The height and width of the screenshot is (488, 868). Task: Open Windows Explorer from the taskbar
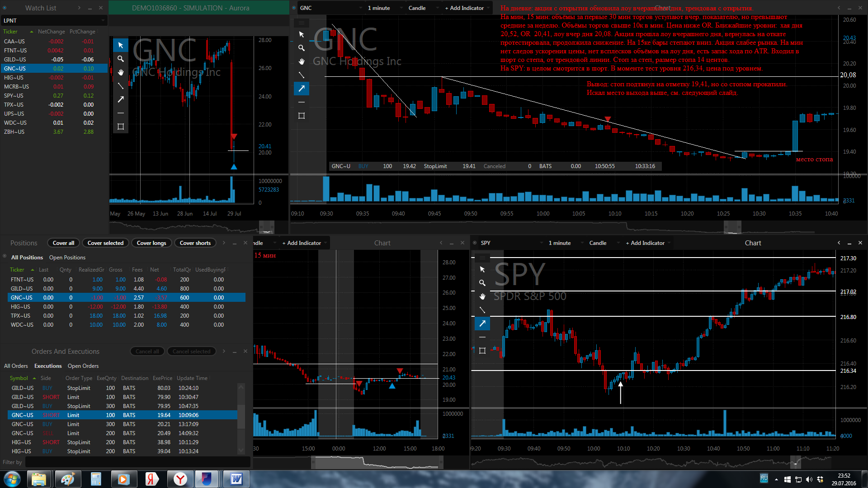point(39,479)
